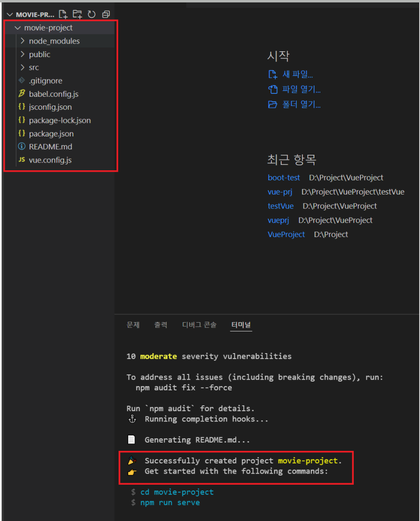Click the JS icon beside vue.config.js
Screen dimensions: 420x521
click(x=22, y=160)
